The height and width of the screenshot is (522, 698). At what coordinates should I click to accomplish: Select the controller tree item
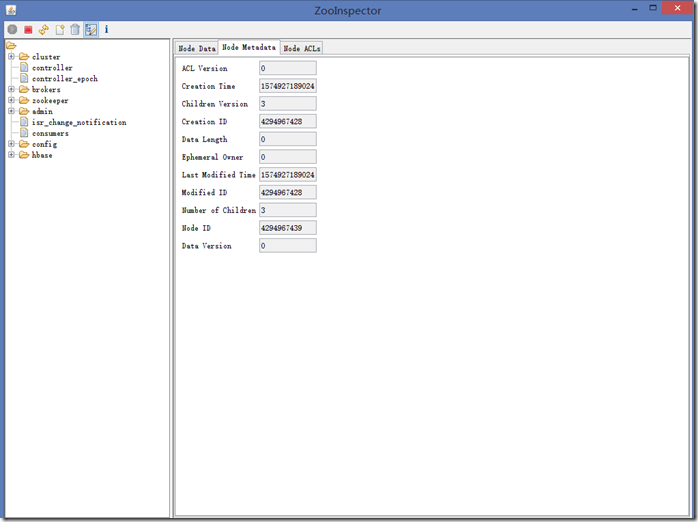(x=52, y=68)
